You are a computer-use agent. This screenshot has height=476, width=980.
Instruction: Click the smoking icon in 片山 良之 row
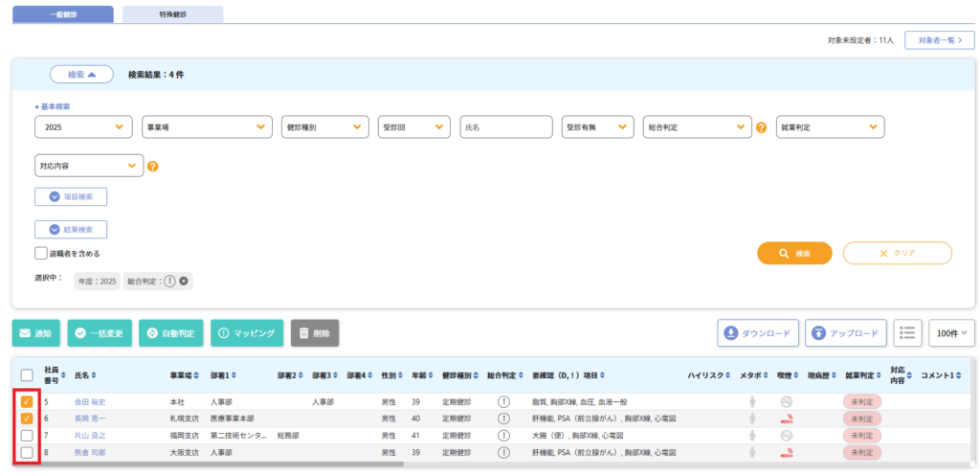786,436
